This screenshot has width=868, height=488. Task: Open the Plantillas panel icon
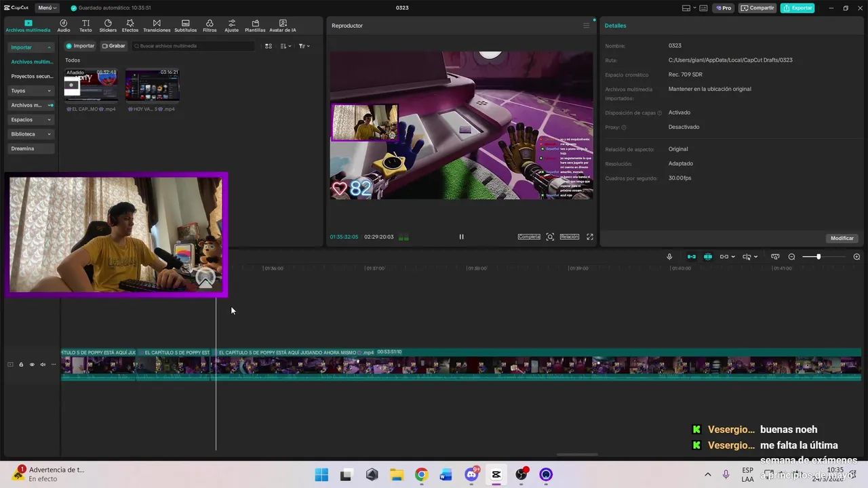(x=255, y=26)
